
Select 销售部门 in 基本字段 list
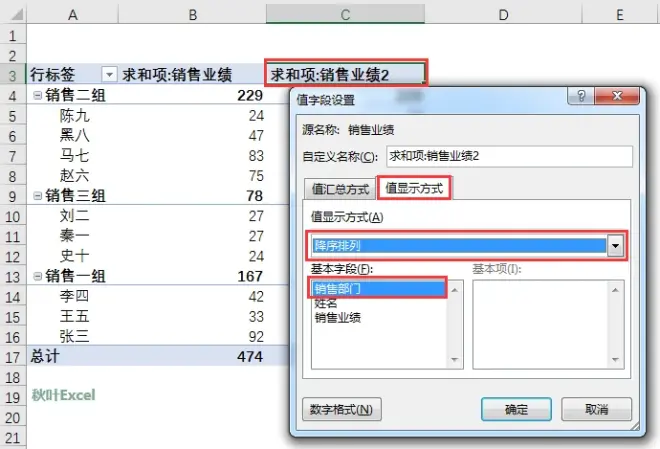pos(379,289)
